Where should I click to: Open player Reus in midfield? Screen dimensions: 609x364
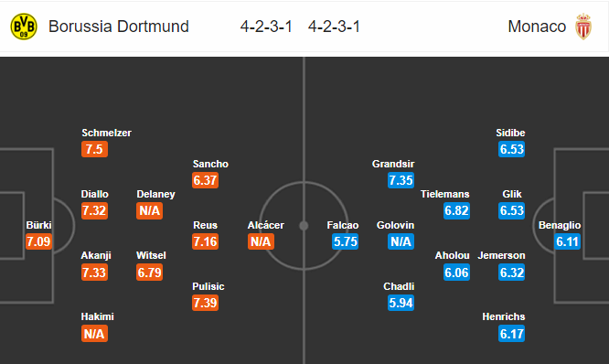tap(205, 225)
